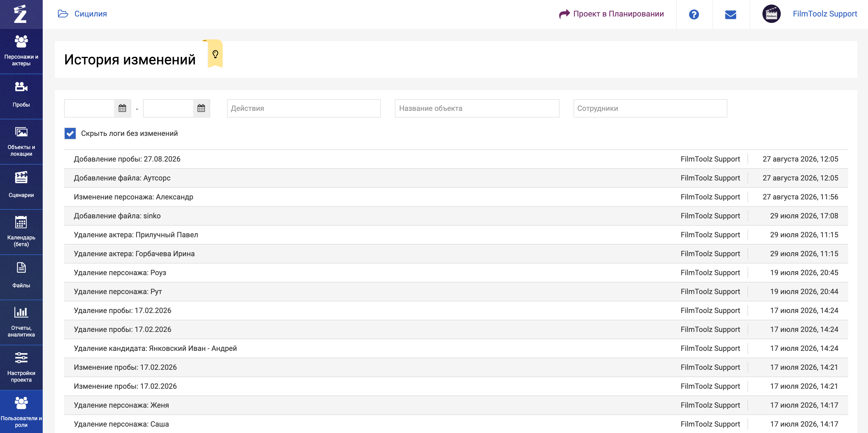Viewport: 868px width, 433px height.
Task: Open the Пробы sidebar section
Action: [x=21, y=96]
